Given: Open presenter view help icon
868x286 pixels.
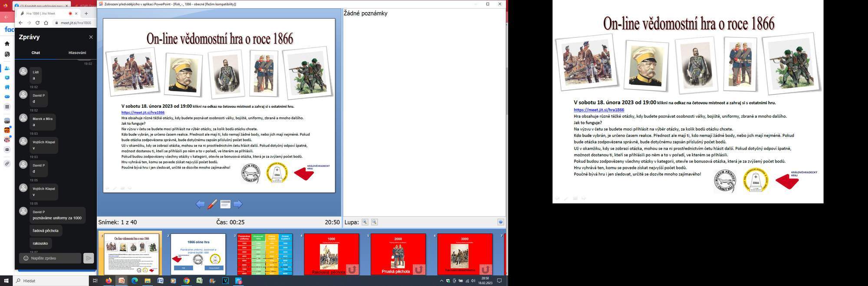Looking at the screenshot, I should click(500, 222).
